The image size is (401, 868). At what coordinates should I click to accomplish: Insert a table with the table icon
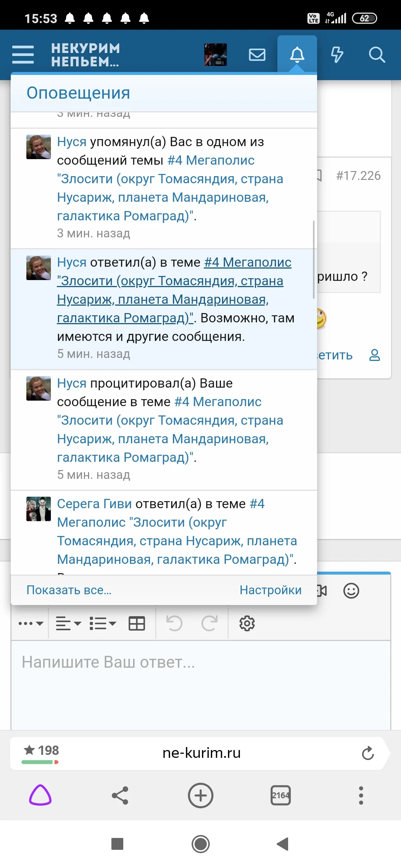[x=137, y=624]
